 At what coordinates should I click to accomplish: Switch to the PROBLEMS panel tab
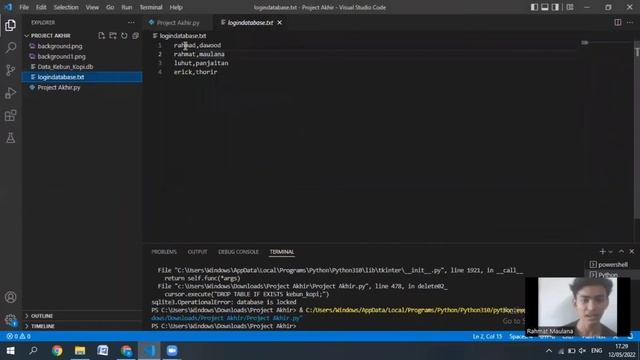[164, 252]
